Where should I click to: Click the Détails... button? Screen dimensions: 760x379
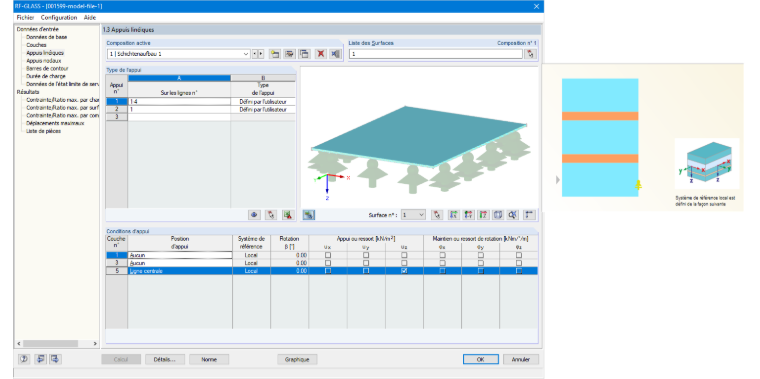(165, 360)
